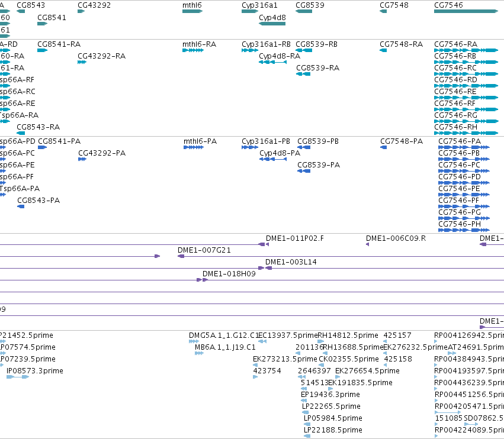Image resolution: width=504 pixels, height=439 pixels.
Task: Select the Cyp316a1-PB protein glyph
Action: pyautogui.click(x=250, y=147)
